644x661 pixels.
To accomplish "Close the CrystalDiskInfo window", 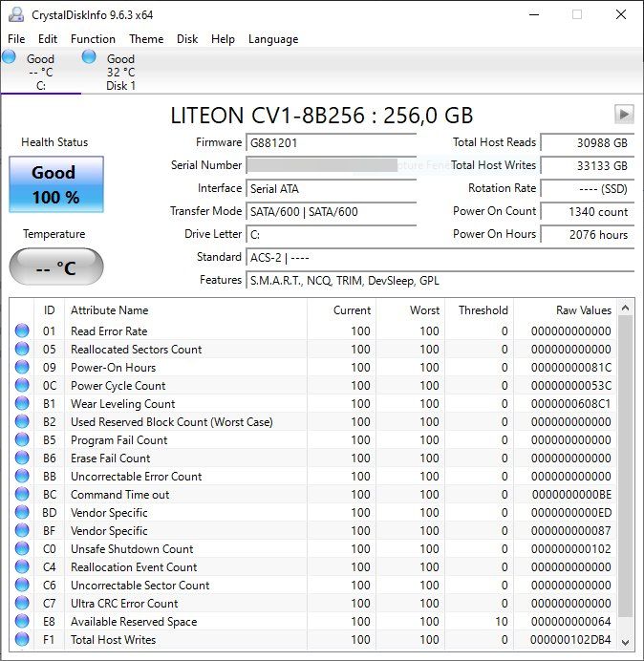I will [621, 14].
